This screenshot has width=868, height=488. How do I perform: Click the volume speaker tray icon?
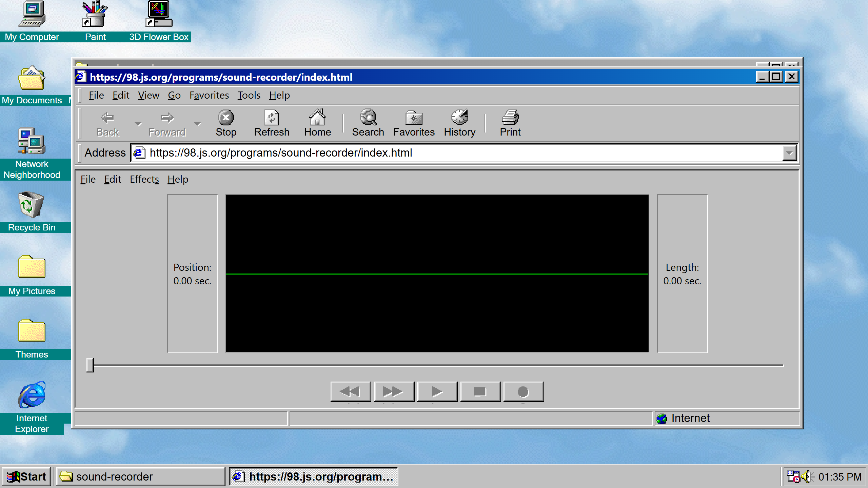(x=807, y=477)
